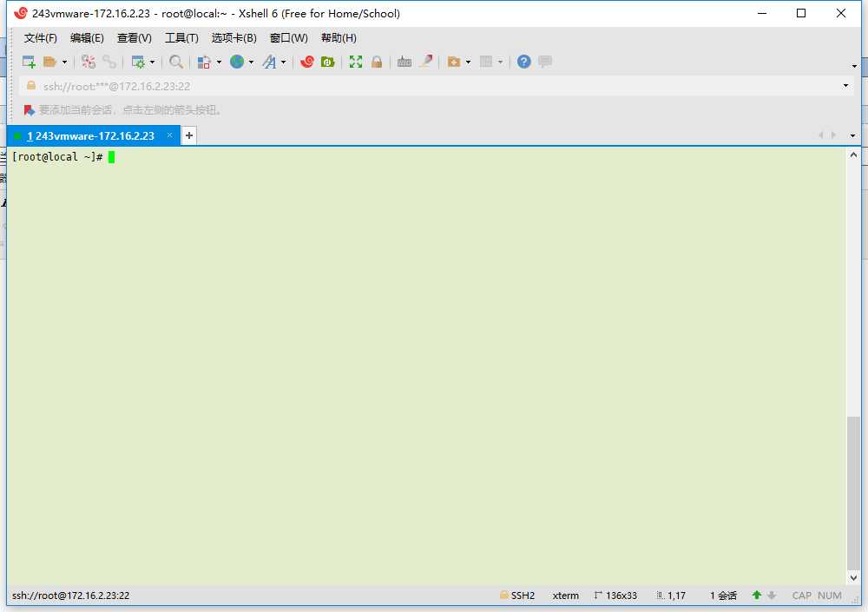This screenshot has width=868, height=612.
Task: Open the 编辑(E) menu
Action: coord(87,38)
